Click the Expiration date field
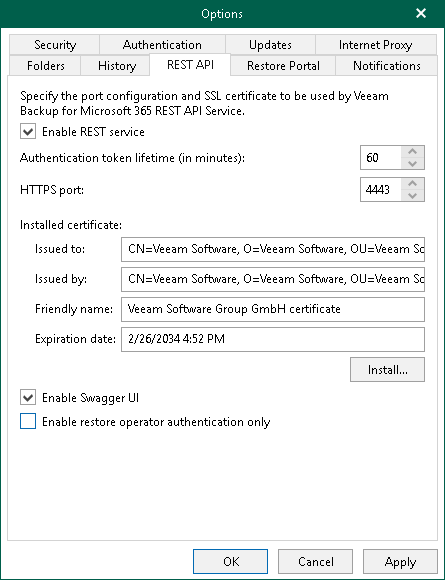The image size is (445, 580). coord(273,339)
